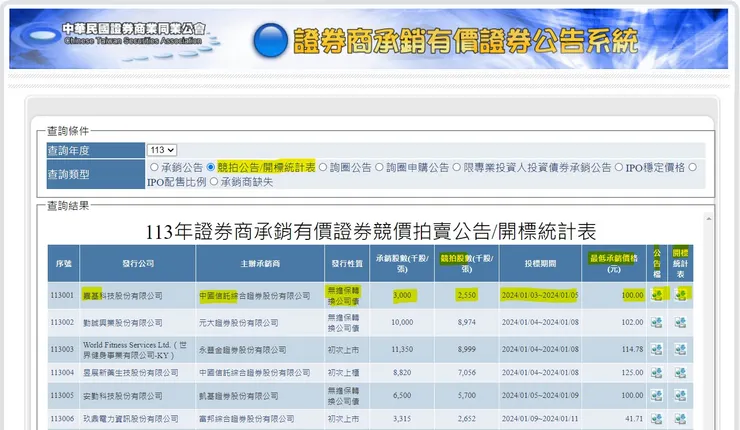Click minimum price value 114.78
This screenshot has width=740, height=430.
coord(632,350)
